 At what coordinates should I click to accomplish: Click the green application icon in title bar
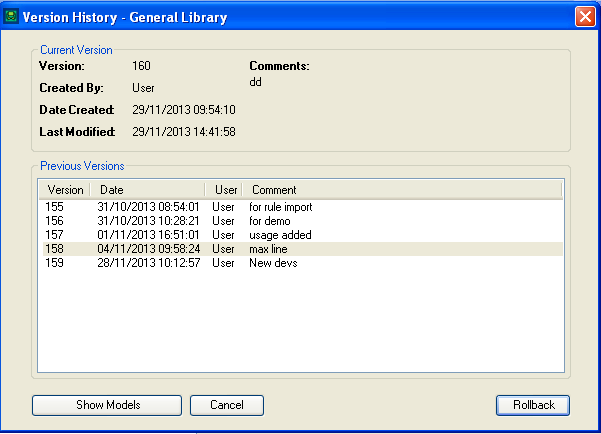click(12, 17)
